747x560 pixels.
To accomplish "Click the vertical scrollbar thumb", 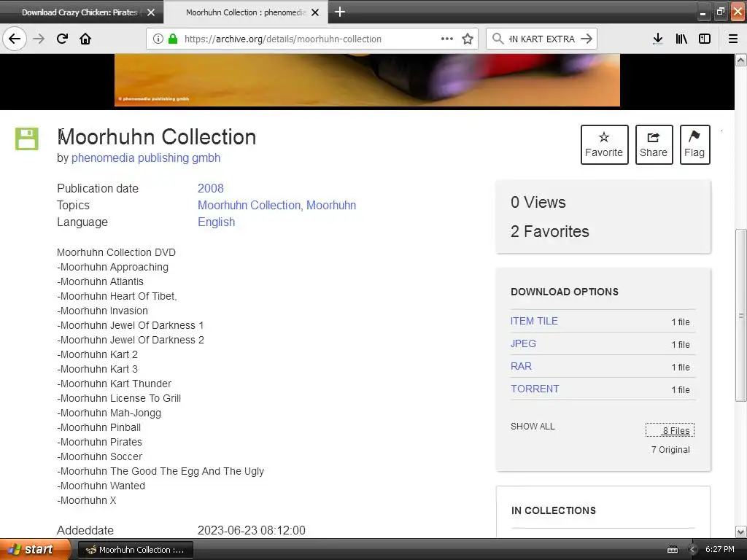I will pyautogui.click(x=741, y=315).
